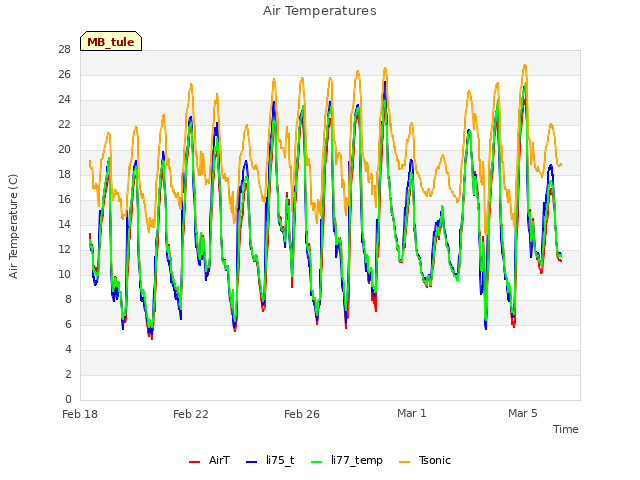Click the 20 y-axis tick value
The height and width of the screenshot is (480, 640).
[64, 149]
